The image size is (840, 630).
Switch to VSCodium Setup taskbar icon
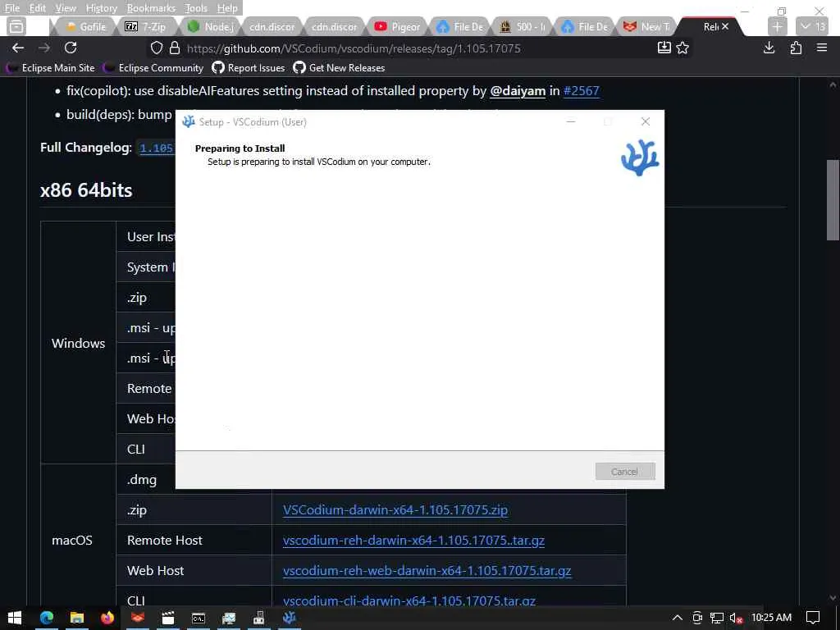(290, 618)
